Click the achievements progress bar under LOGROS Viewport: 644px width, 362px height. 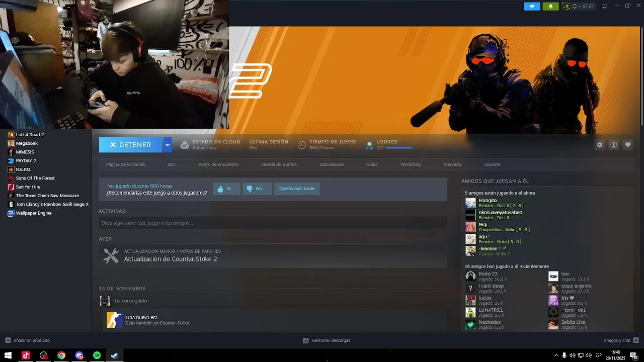[x=399, y=148]
